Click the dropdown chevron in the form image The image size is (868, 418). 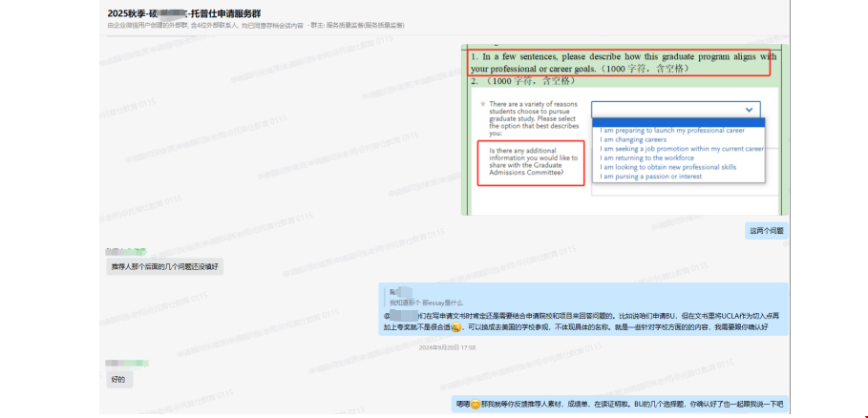749,110
